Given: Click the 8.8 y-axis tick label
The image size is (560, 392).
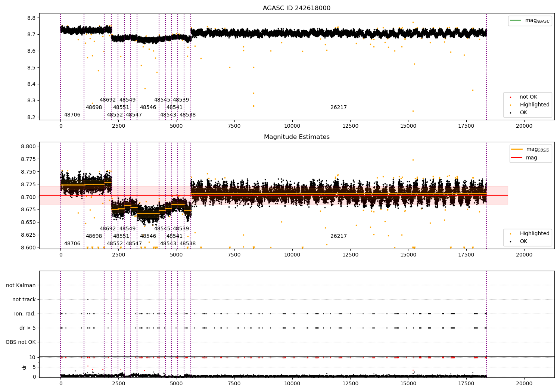Looking at the screenshot, I should (32, 18).
